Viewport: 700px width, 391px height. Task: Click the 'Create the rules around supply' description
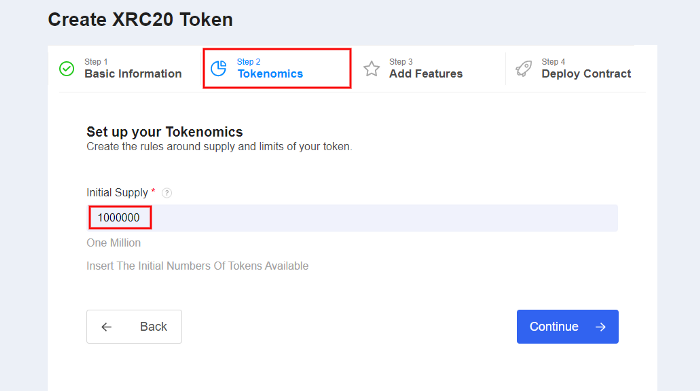(x=219, y=146)
